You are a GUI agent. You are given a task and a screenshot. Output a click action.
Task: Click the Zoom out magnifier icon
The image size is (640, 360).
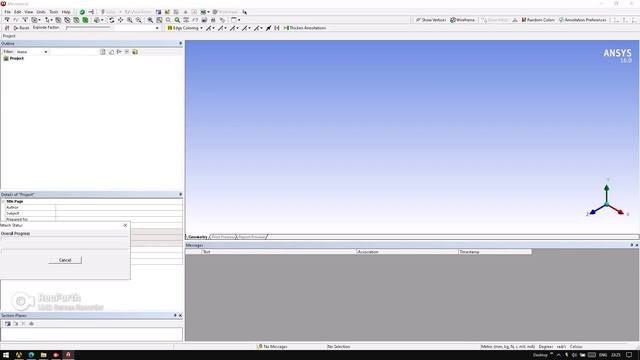click(139, 20)
